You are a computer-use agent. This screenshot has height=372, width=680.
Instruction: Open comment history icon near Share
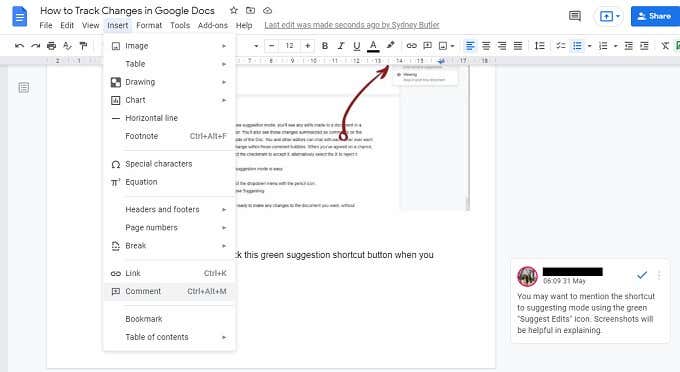(x=575, y=16)
